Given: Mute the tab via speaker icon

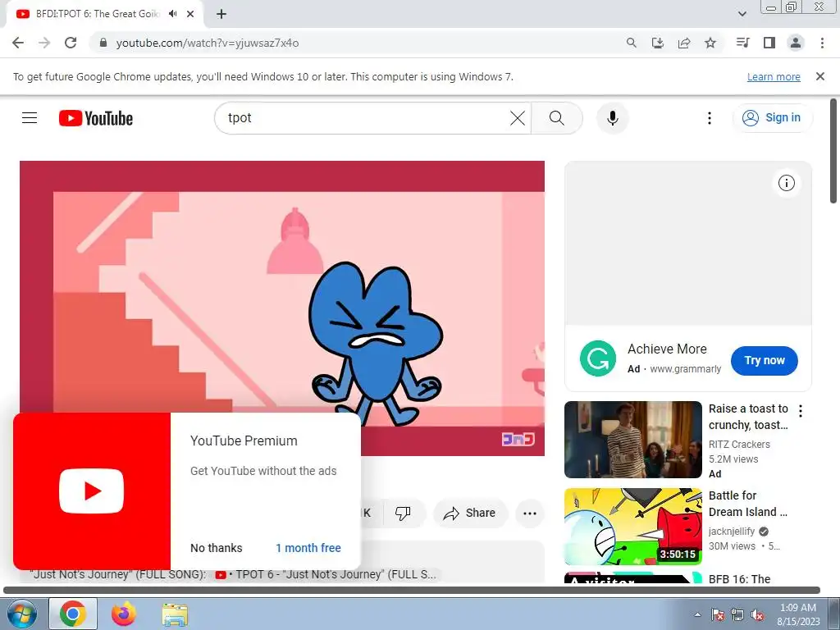Looking at the screenshot, I should coord(172,14).
